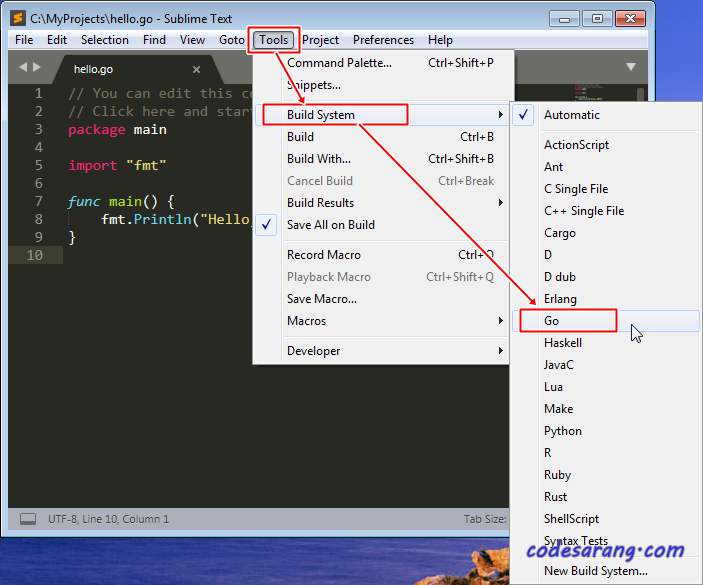703x585 pixels.
Task: Select Automatic build system
Action: (x=606, y=115)
